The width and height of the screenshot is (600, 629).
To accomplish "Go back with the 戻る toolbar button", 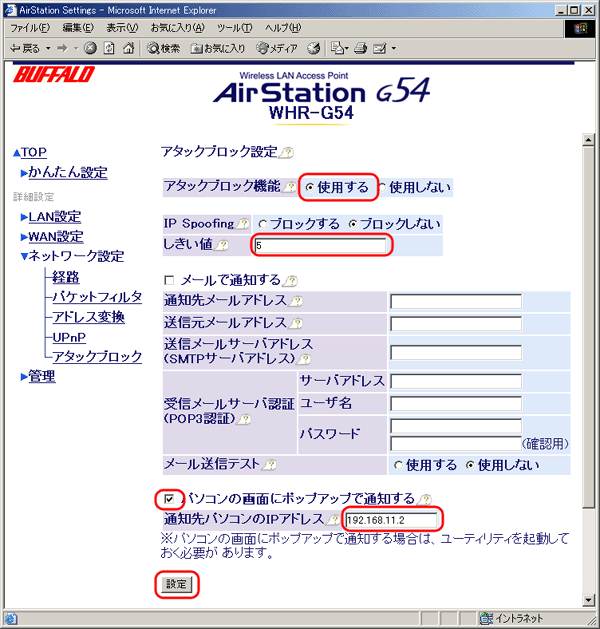I will pyautogui.click(x=25, y=49).
